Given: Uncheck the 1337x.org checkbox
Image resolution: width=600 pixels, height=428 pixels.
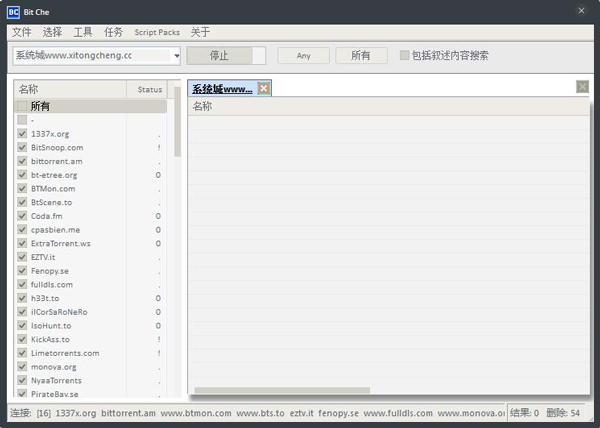Looking at the screenshot, I should click(22, 134).
